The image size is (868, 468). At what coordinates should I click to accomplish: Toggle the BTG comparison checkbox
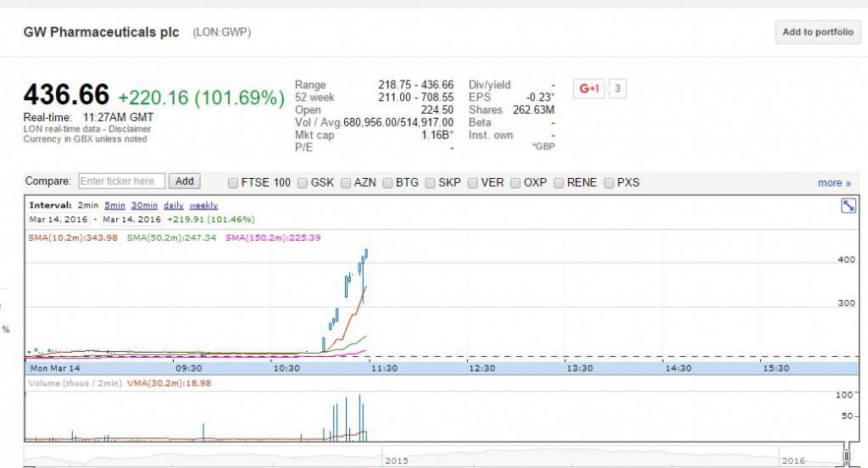pyautogui.click(x=389, y=182)
